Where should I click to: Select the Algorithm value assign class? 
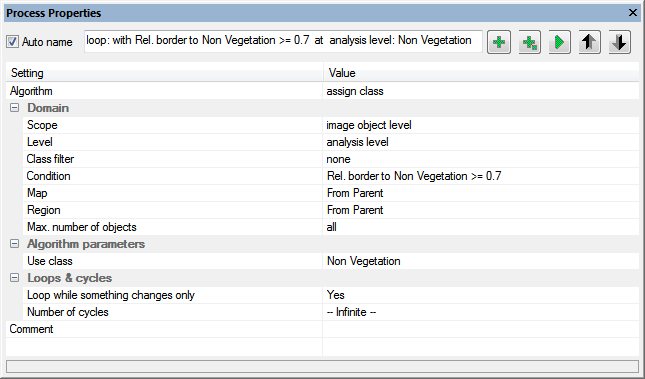[480, 91]
